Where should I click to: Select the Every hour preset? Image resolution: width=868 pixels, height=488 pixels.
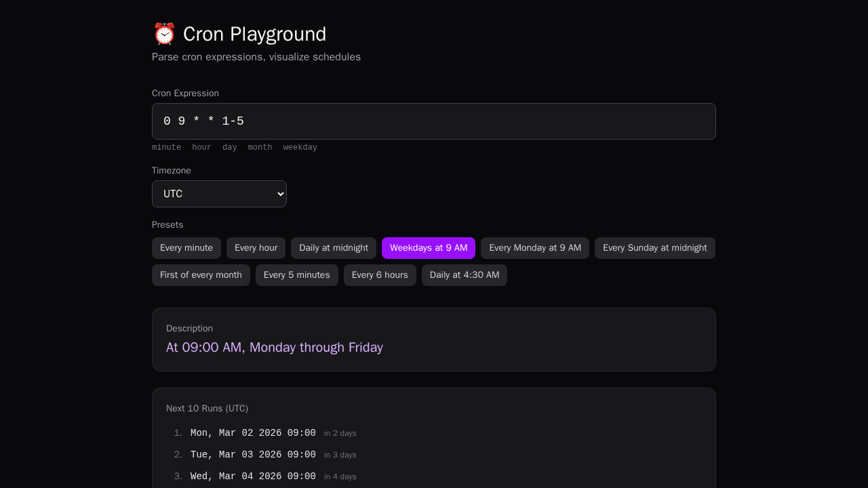click(x=256, y=248)
